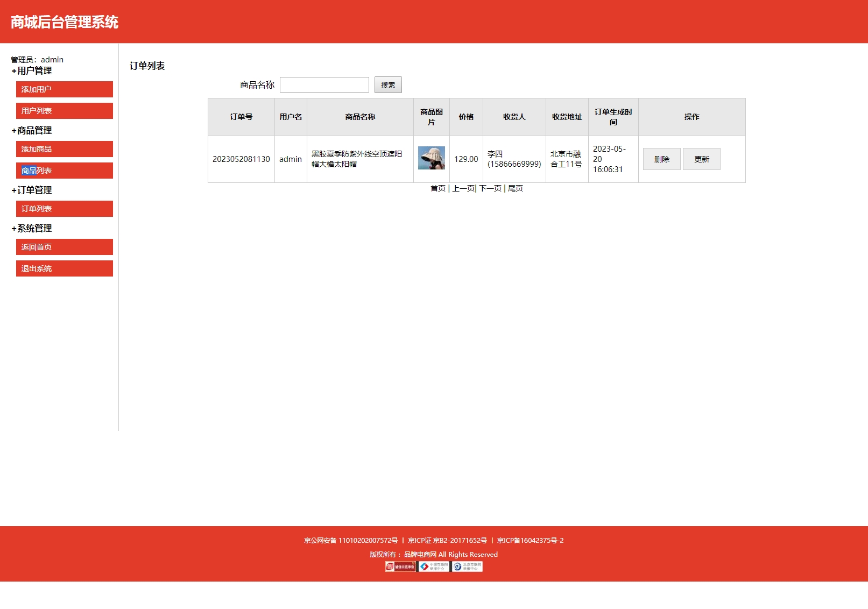Select 添加商品 in the sidebar
The width and height of the screenshot is (868, 609).
coord(64,149)
